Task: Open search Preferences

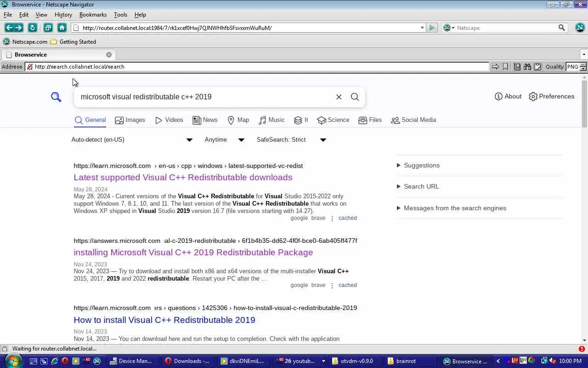Action: click(552, 96)
